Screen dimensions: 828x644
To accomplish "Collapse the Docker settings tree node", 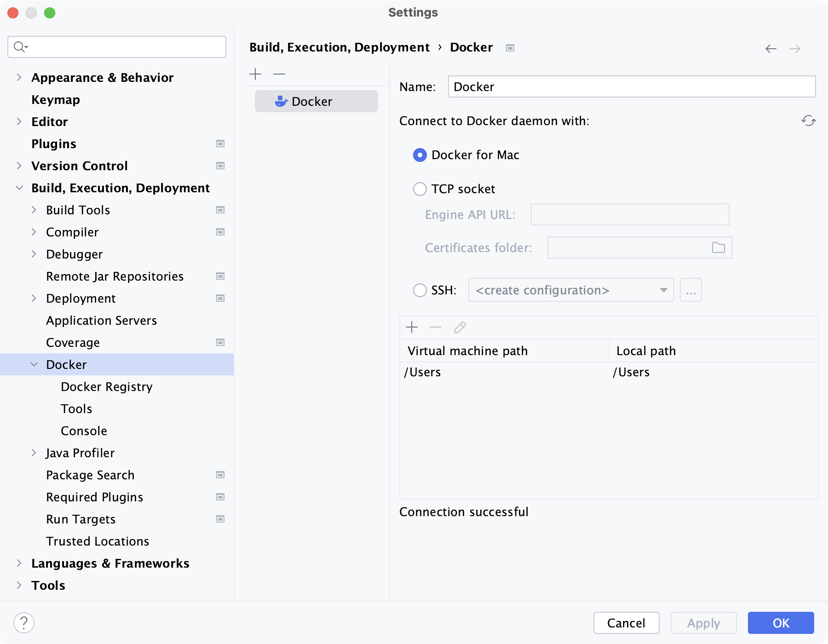I will point(34,364).
